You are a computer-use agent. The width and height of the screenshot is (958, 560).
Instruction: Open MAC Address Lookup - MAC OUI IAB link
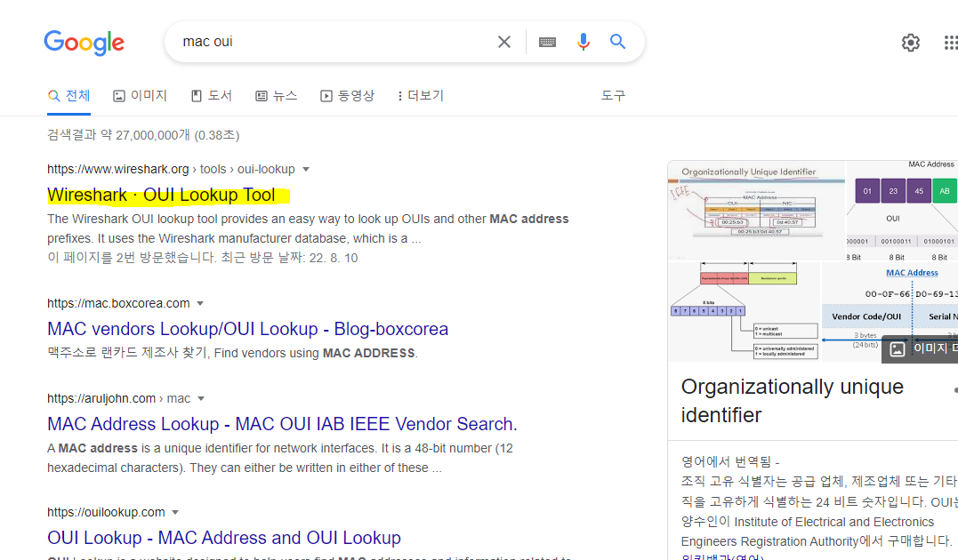(x=282, y=424)
